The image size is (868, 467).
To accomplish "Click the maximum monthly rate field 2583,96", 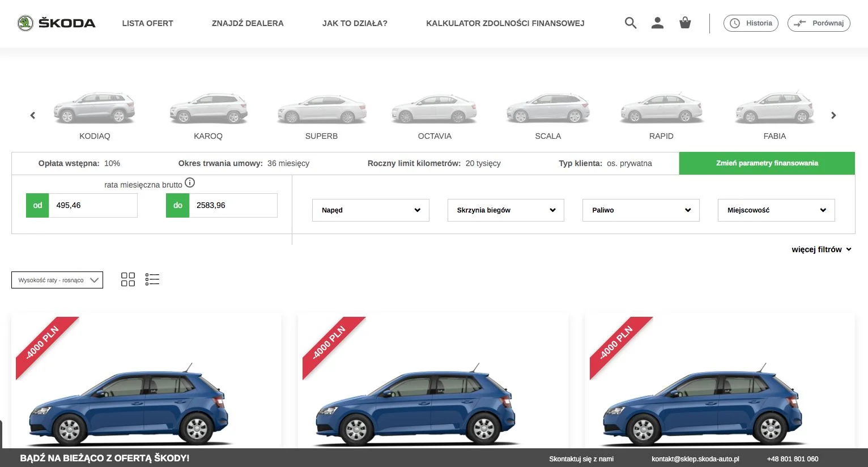I will tap(233, 205).
